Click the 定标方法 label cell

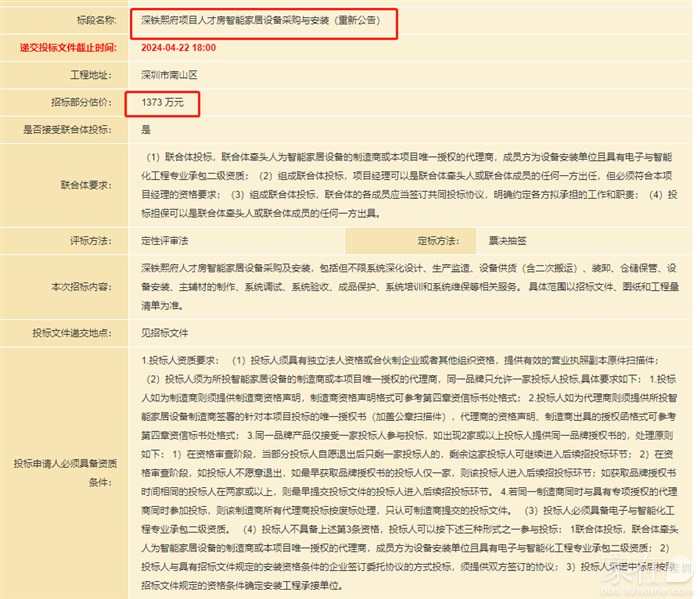coord(437,240)
